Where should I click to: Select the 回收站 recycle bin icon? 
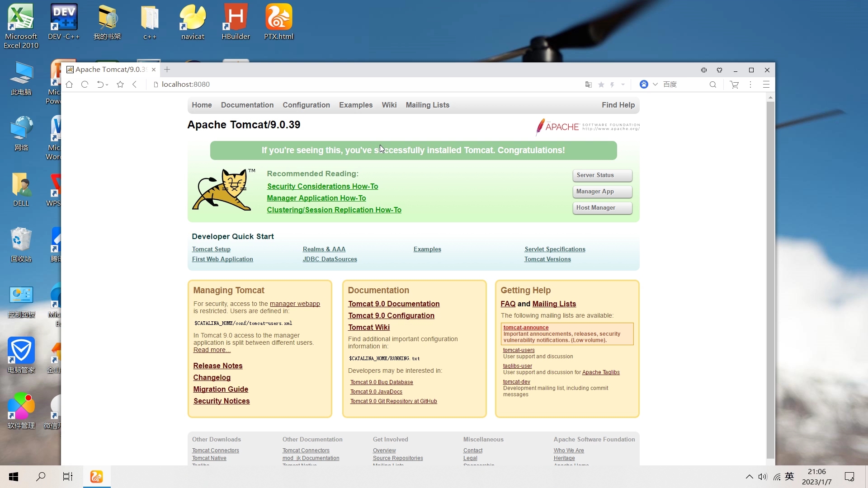(21, 244)
